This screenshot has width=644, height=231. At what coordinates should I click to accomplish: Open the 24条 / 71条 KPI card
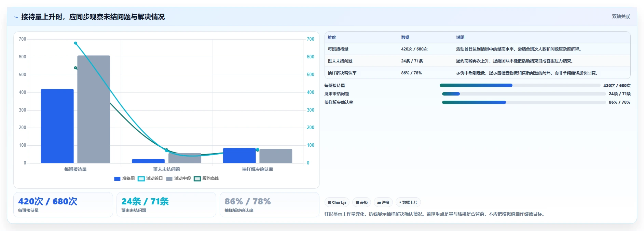pos(166,205)
